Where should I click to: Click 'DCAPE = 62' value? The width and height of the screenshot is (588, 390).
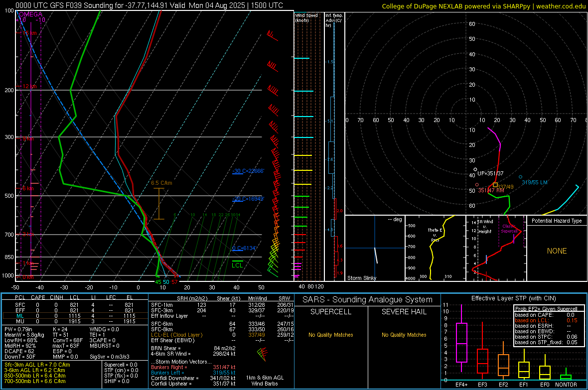pyautogui.click(x=19, y=351)
